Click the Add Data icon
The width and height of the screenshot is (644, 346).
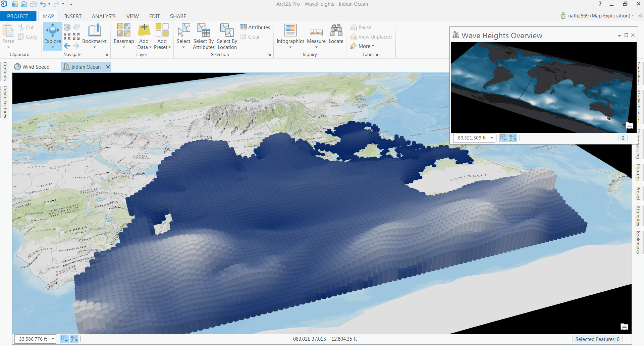coord(144,30)
